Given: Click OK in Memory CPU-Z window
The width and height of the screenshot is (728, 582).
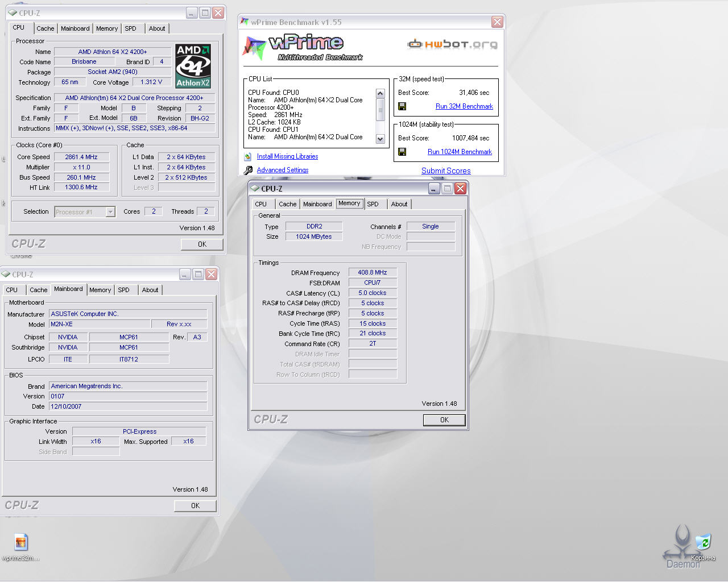Looking at the screenshot, I should 444,420.
